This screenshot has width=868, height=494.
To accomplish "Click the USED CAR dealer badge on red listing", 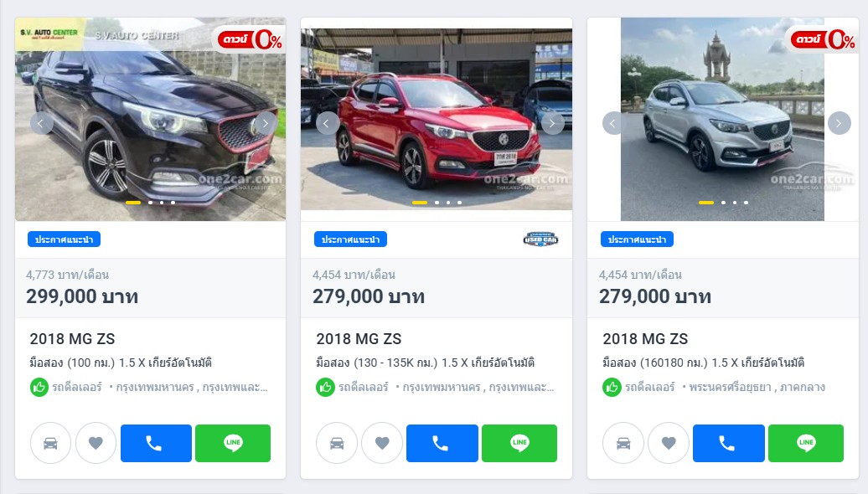I will [x=541, y=239].
